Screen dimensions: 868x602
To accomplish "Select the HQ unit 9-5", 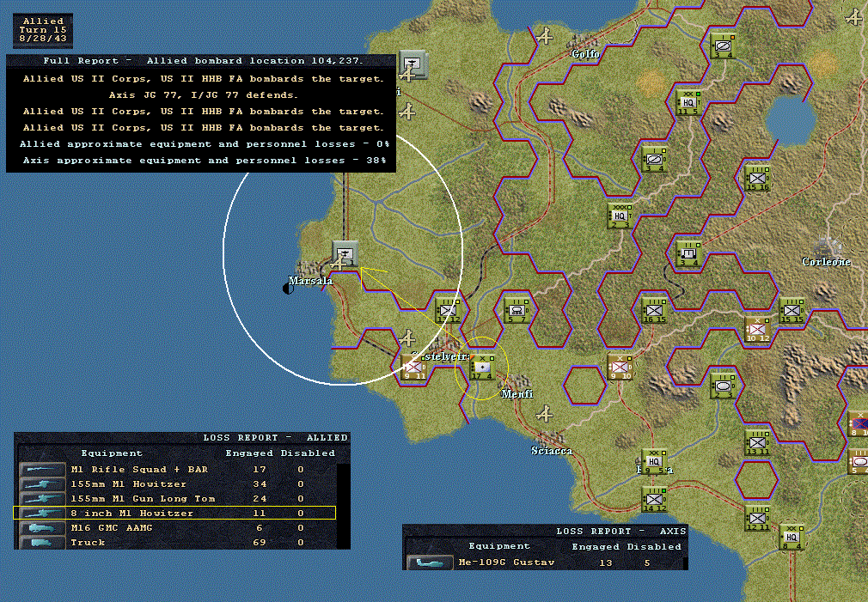I will [654, 462].
